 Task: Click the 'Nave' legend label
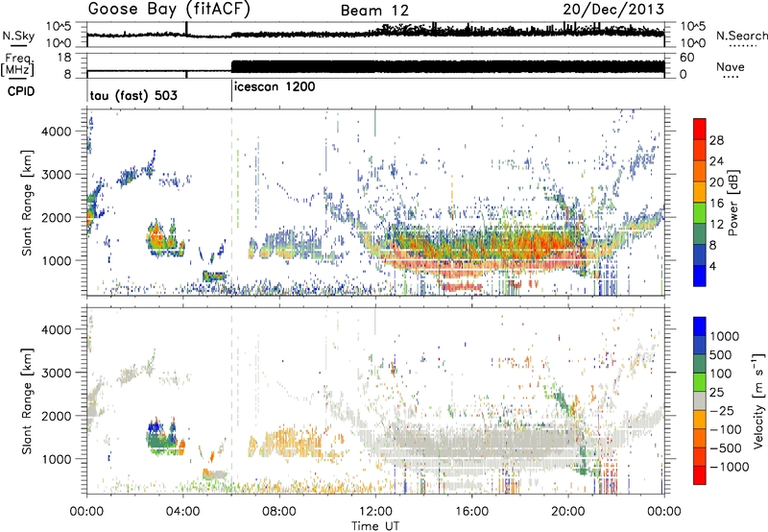click(x=731, y=67)
